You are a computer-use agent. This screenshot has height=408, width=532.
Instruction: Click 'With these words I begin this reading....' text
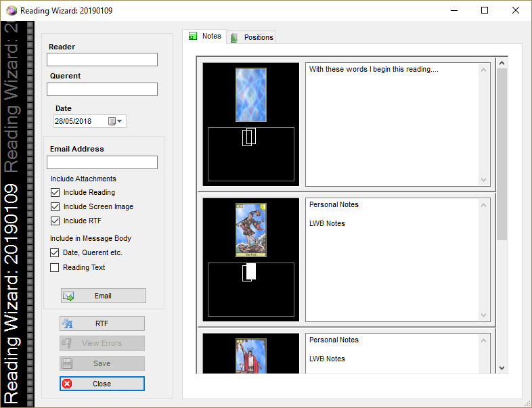[374, 69]
